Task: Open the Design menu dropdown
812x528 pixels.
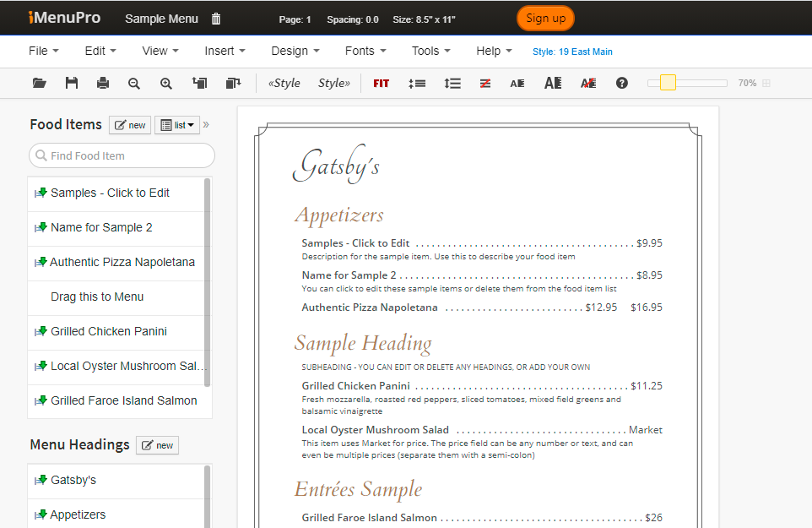Action: [295, 51]
